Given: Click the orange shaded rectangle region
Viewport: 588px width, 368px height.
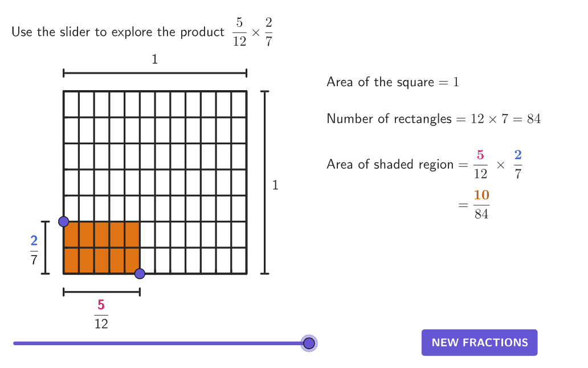Looking at the screenshot, I should pos(101,248).
